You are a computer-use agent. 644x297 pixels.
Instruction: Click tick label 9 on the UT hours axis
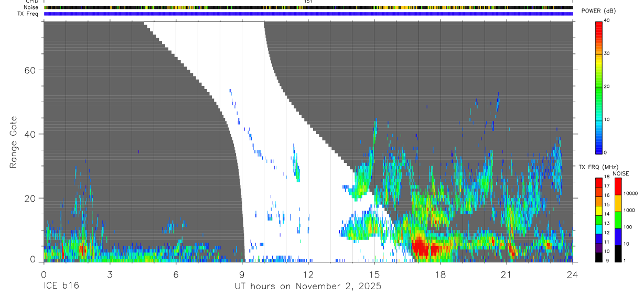(242, 274)
